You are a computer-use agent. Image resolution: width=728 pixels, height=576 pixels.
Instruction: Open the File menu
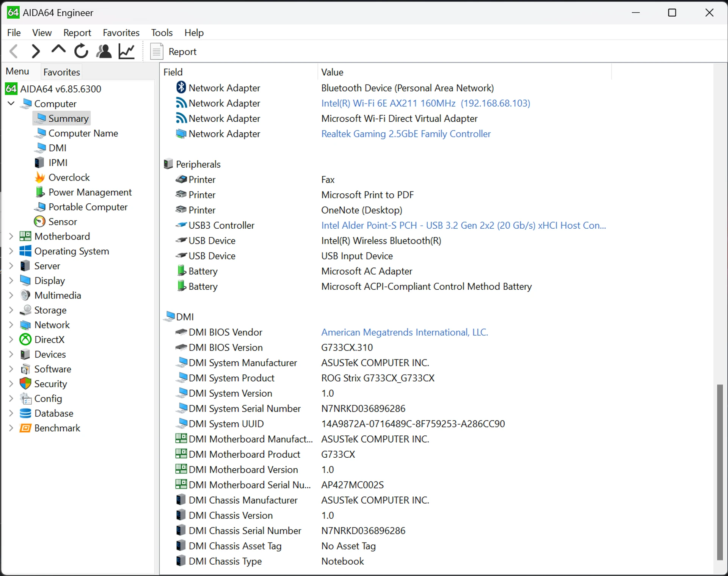pos(14,33)
